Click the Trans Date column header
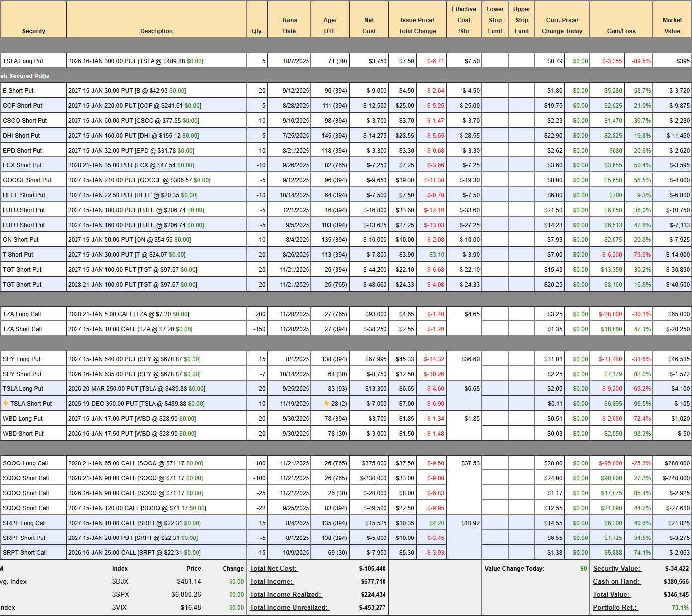The width and height of the screenshot is (692, 616). click(x=289, y=26)
